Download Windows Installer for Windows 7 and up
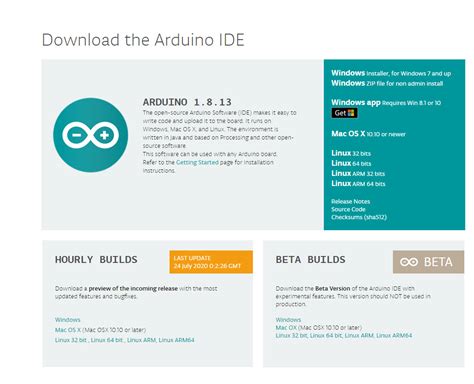Image resolution: width=474 pixels, height=384 pixels. tap(391, 73)
